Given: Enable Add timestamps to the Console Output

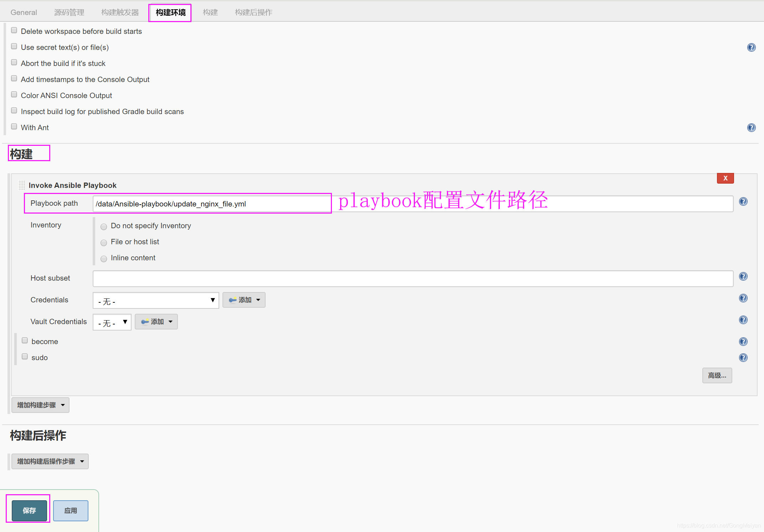Looking at the screenshot, I should click(14, 78).
